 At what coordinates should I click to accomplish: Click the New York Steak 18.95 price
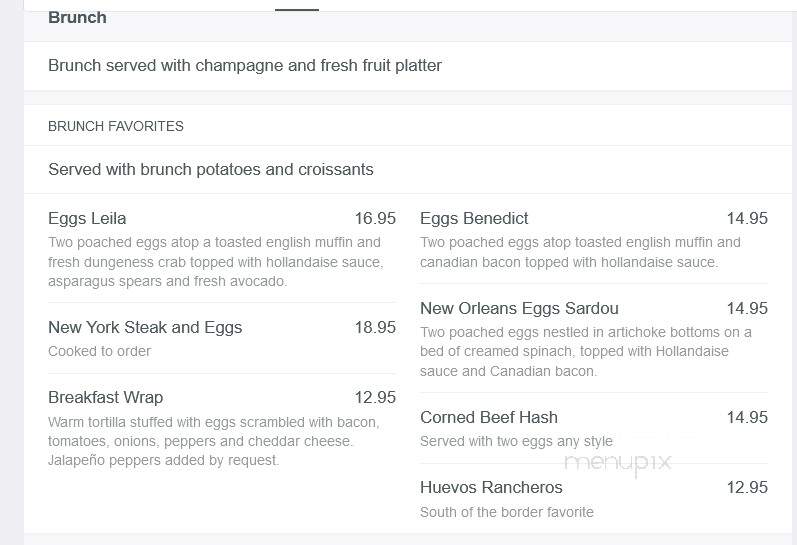click(x=375, y=327)
